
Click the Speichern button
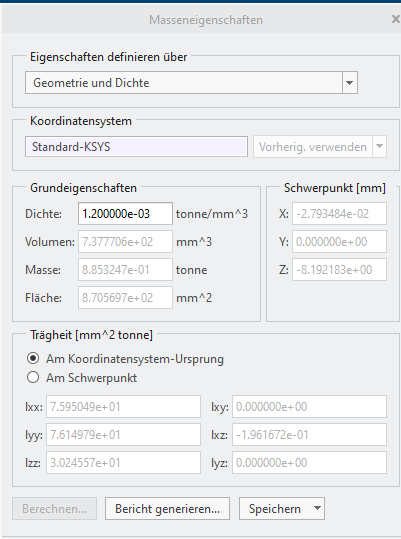(x=275, y=509)
